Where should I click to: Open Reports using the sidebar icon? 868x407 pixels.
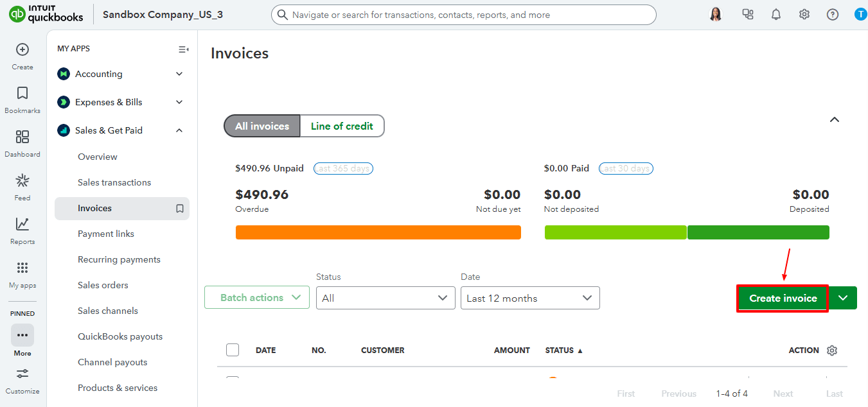(x=22, y=225)
